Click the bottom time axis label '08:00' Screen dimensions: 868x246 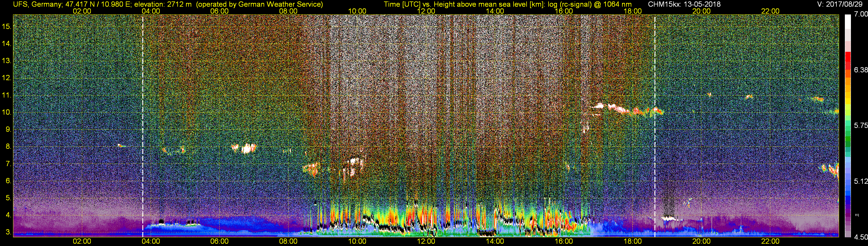tap(288, 241)
